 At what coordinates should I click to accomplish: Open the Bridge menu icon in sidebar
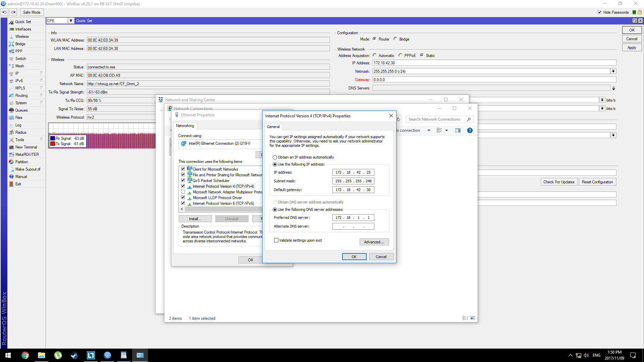pyautogui.click(x=11, y=44)
